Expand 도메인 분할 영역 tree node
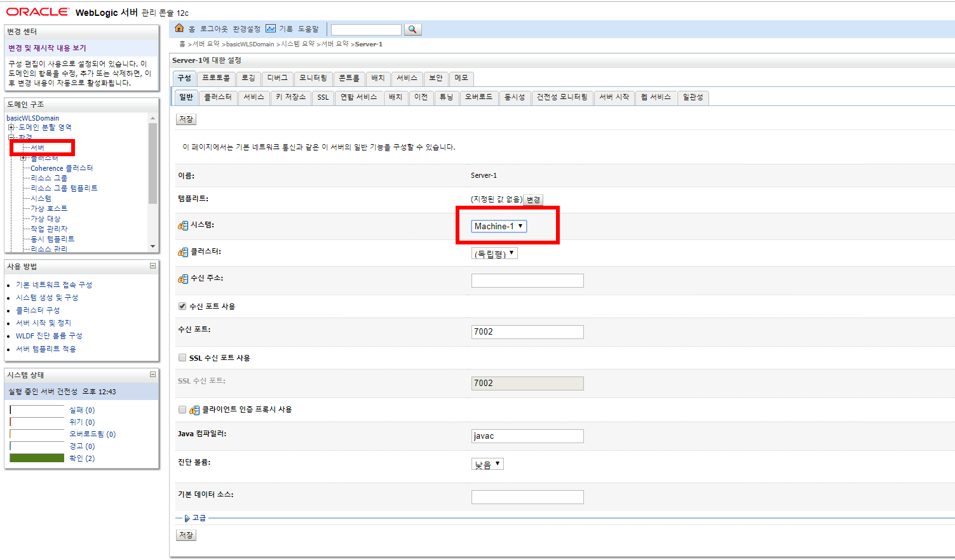 tap(11, 128)
